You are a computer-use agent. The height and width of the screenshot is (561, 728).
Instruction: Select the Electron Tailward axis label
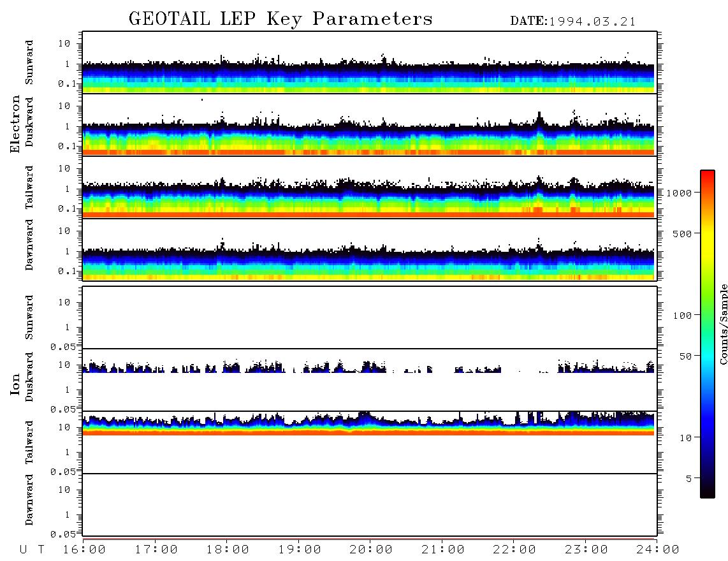click(x=29, y=187)
